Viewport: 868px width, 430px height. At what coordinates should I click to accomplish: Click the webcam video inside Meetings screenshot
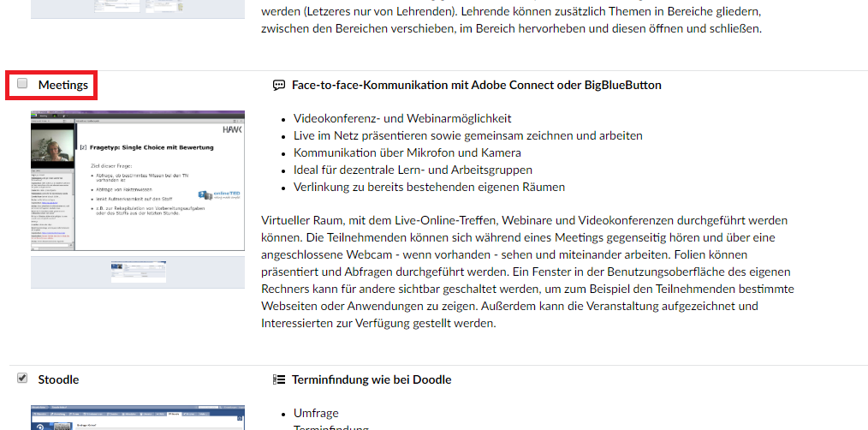52,148
